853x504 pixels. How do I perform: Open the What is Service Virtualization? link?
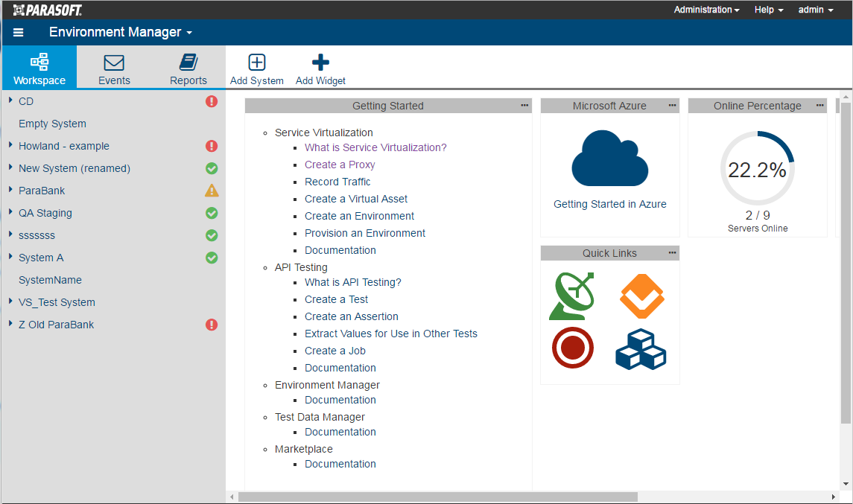[375, 147]
